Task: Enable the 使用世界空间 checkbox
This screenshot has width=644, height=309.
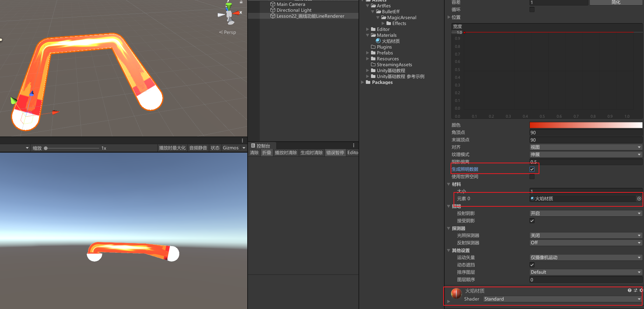Action: pyautogui.click(x=532, y=177)
